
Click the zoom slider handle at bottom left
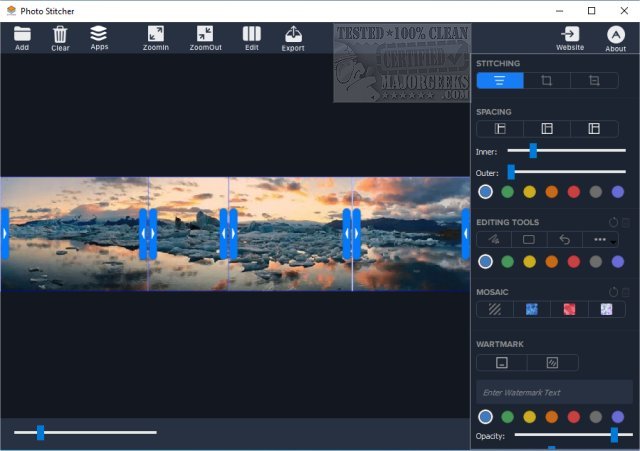pyautogui.click(x=41, y=432)
